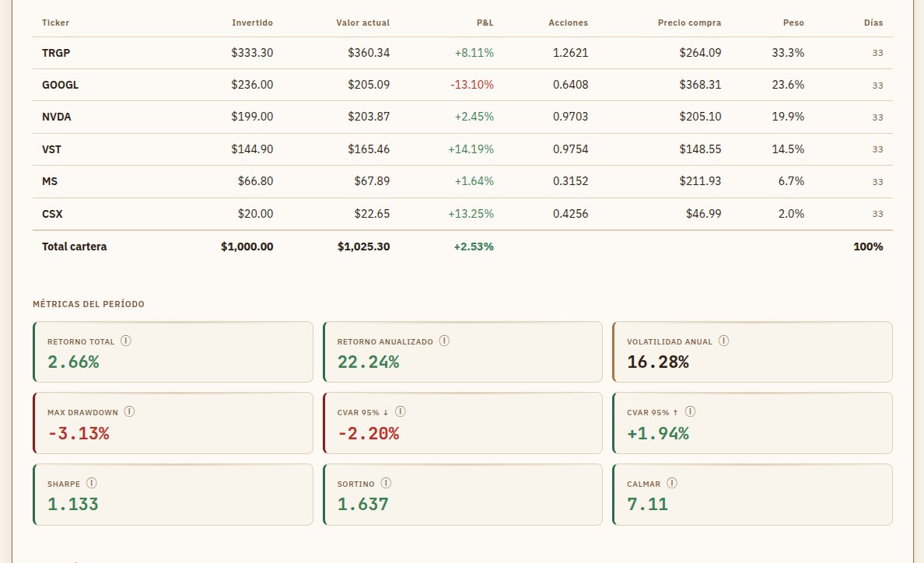924x563 pixels.
Task: Click MS weight 6.7%
Action: 791,181
